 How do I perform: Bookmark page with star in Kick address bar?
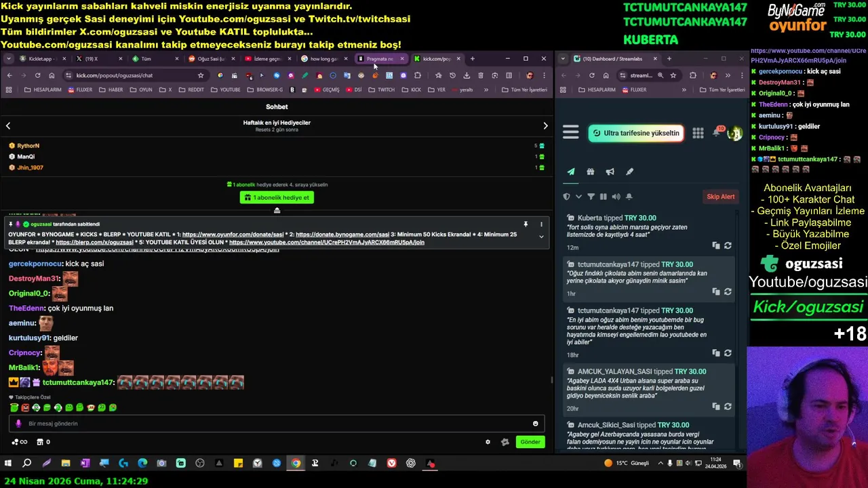pyautogui.click(x=201, y=75)
